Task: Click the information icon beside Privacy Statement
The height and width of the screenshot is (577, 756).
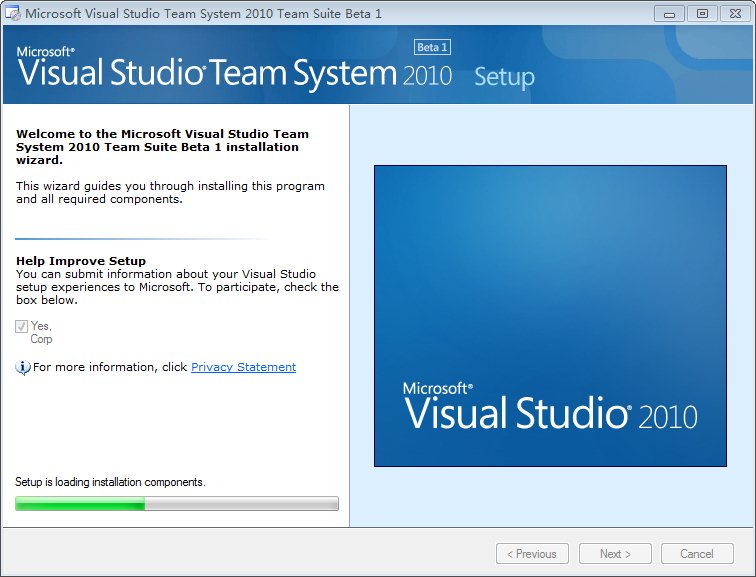Action: click(23, 368)
